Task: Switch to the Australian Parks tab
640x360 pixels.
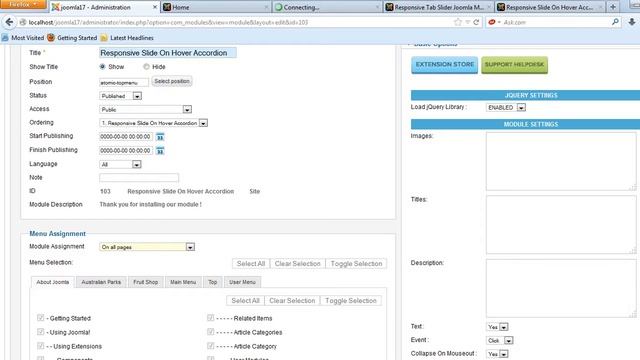Action: [101, 282]
